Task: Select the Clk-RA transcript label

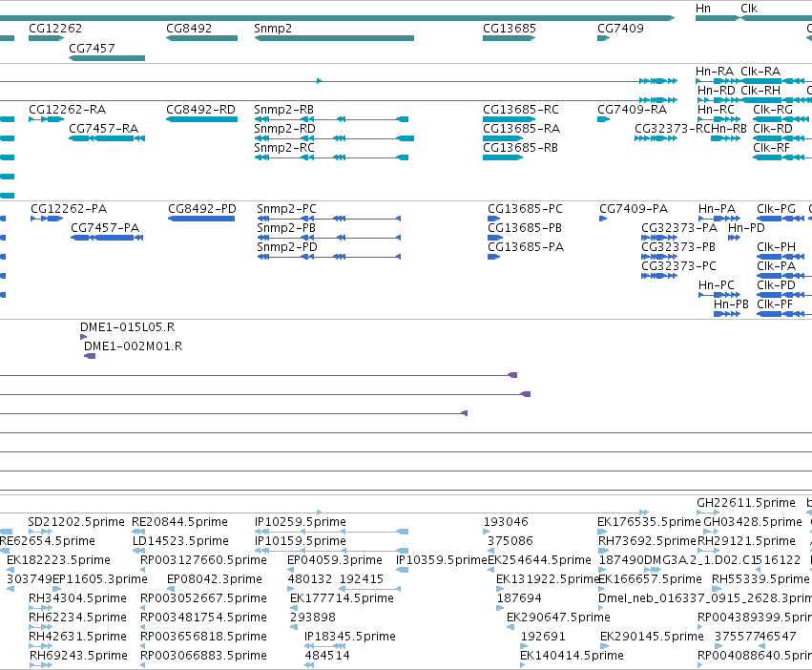Action: point(760,72)
